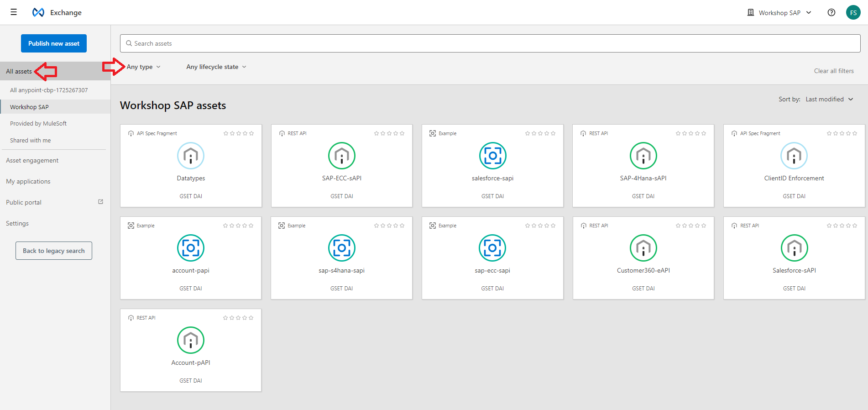Click star rating on Datatypes card
This screenshot has height=410, width=868.
click(x=239, y=133)
